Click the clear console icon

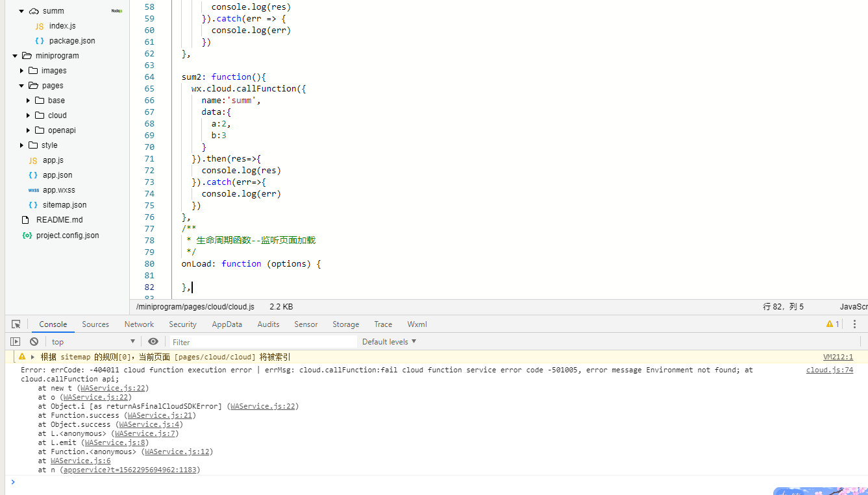34,342
